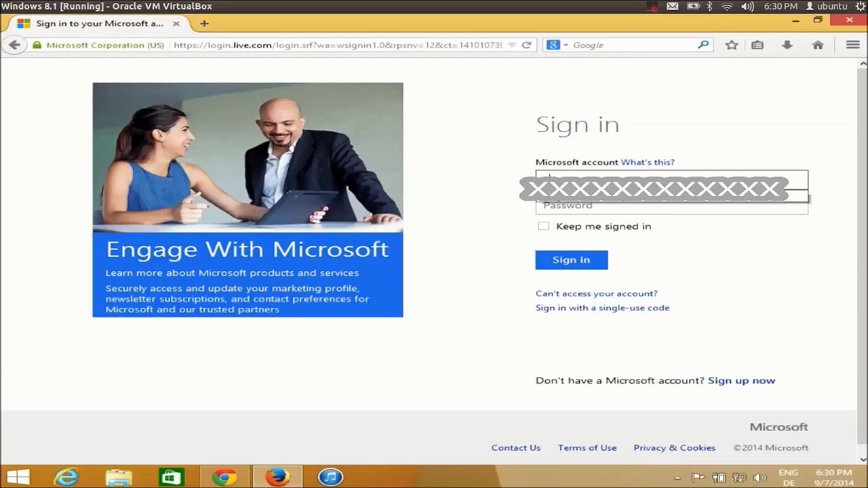Image resolution: width=868 pixels, height=488 pixels.
Task: Open the Firefox downloads arrow
Action: click(x=787, y=45)
